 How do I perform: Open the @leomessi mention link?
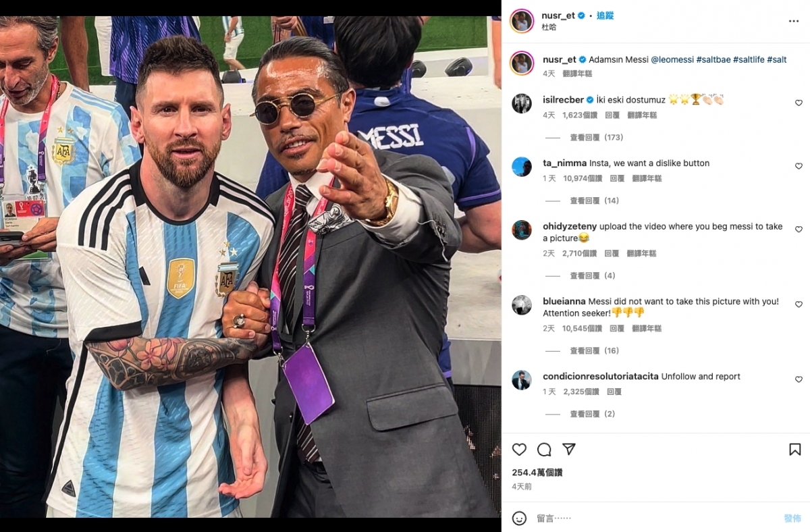point(672,59)
